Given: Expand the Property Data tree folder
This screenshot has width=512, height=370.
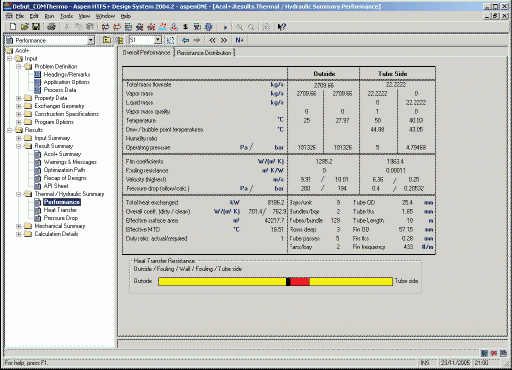Looking at the screenshot, I should [19, 98].
